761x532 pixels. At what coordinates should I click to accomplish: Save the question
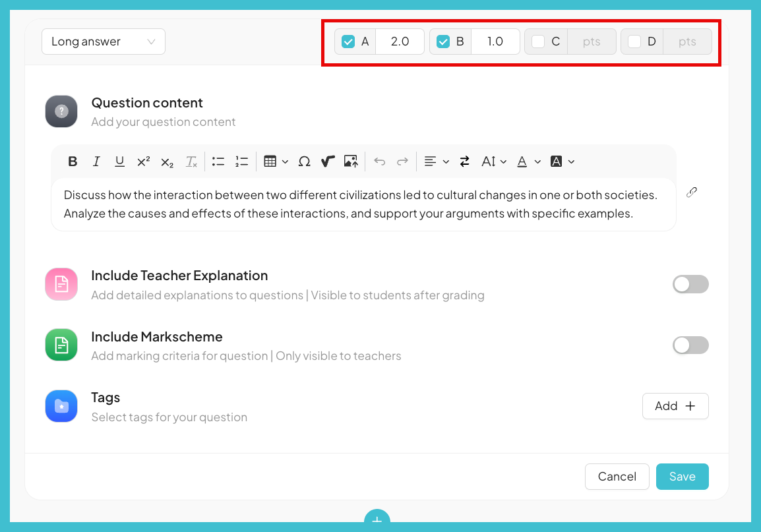tap(682, 477)
